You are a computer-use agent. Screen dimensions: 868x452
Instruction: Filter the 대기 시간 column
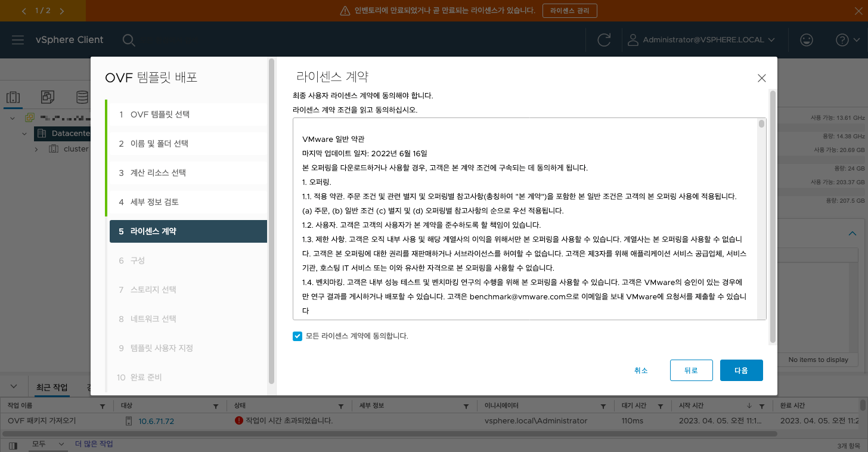[x=661, y=406]
